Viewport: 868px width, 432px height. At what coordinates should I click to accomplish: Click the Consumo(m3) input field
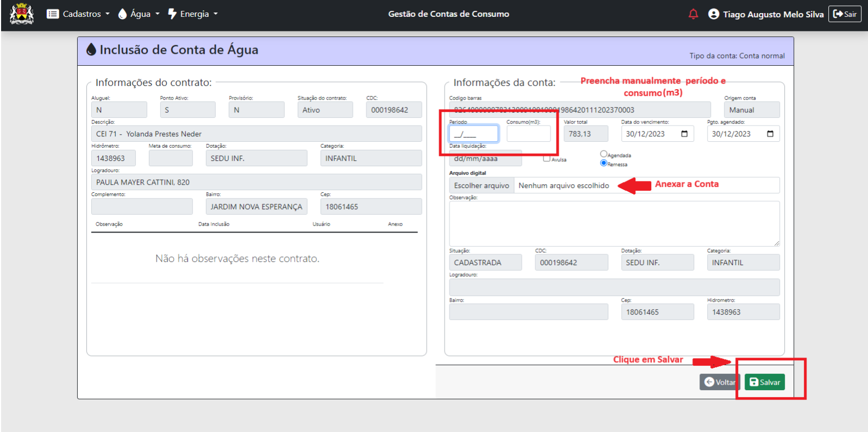tap(528, 134)
